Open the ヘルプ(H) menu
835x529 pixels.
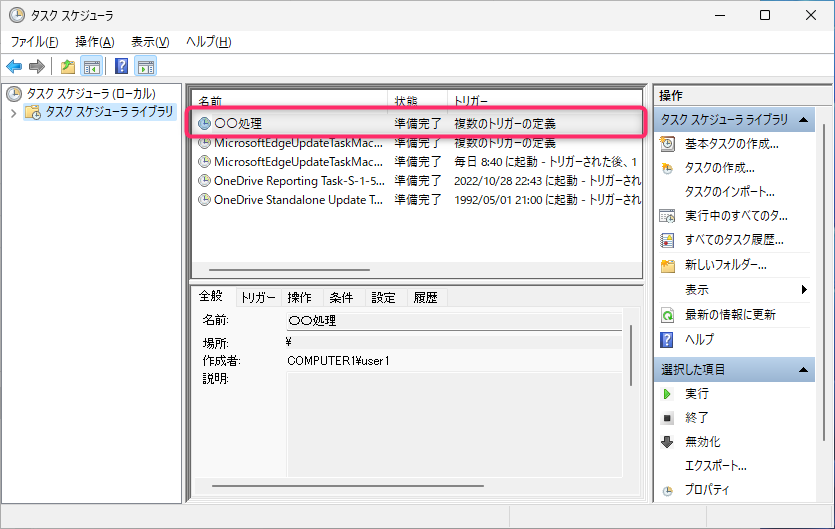pyautogui.click(x=208, y=42)
